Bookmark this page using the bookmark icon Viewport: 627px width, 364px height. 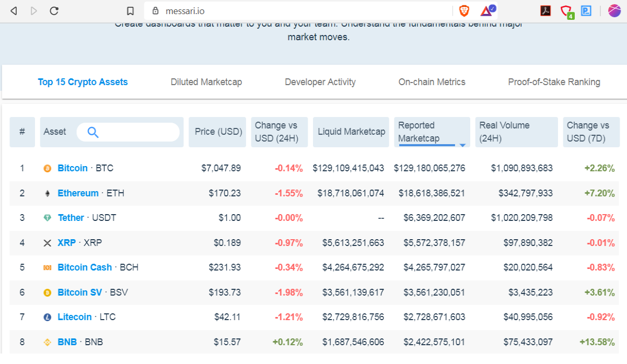tap(131, 10)
